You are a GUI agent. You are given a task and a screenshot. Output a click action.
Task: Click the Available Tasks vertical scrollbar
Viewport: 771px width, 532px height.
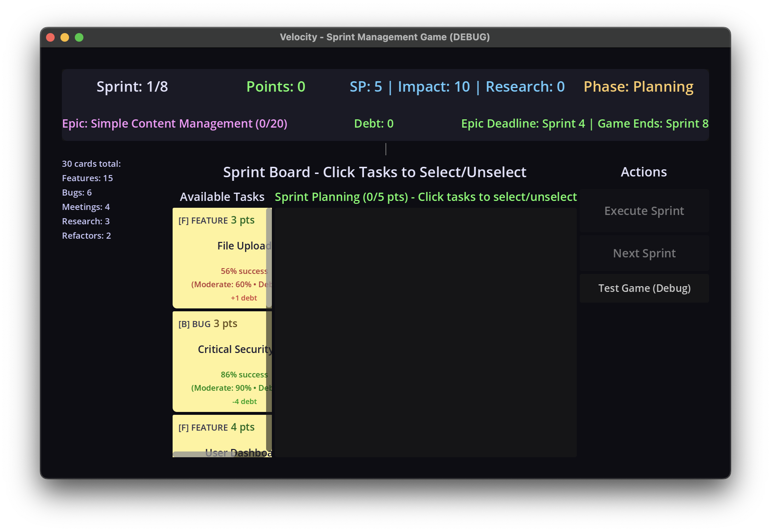269,257
